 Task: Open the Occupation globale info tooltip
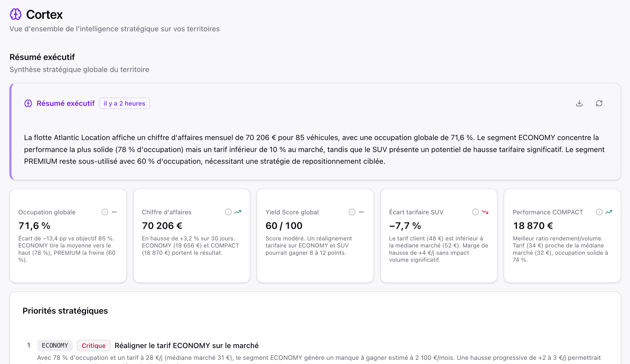tap(105, 212)
